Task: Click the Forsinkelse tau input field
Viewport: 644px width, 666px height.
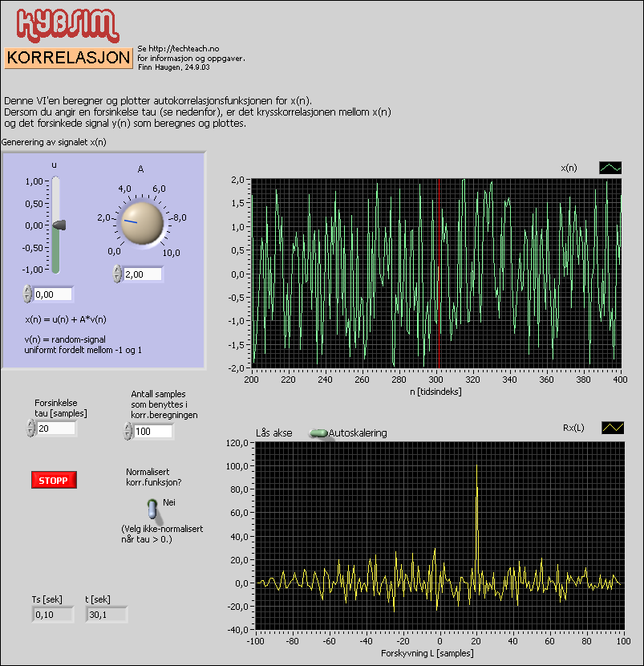Action: coord(57,428)
